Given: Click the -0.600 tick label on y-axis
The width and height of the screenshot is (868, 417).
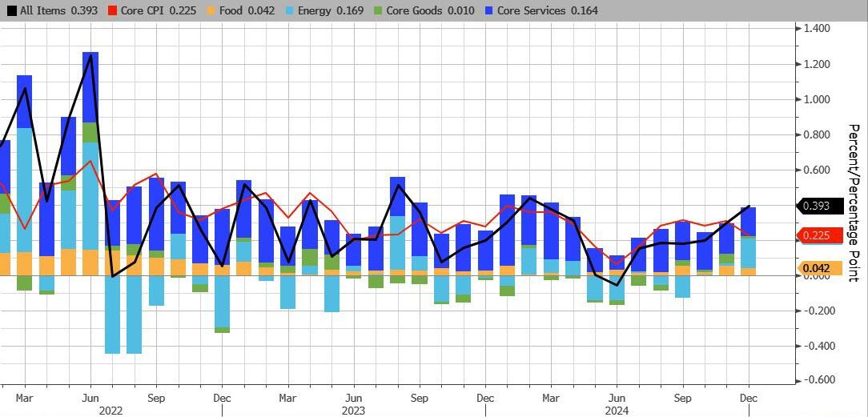Looking at the screenshot, I should tap(816, 381).
